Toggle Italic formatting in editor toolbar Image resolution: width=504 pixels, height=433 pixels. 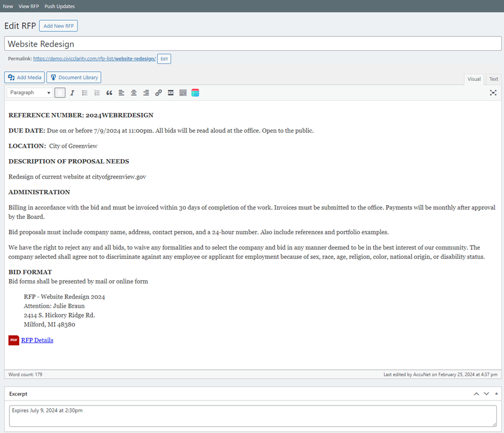[72, 93]
